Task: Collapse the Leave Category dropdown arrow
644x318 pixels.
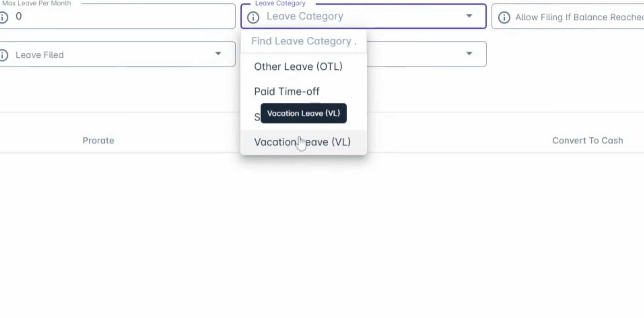Action: coord(469,16)
